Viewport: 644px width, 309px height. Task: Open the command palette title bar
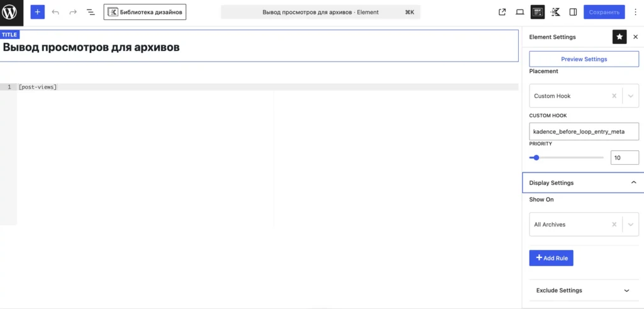pos(321,13)
